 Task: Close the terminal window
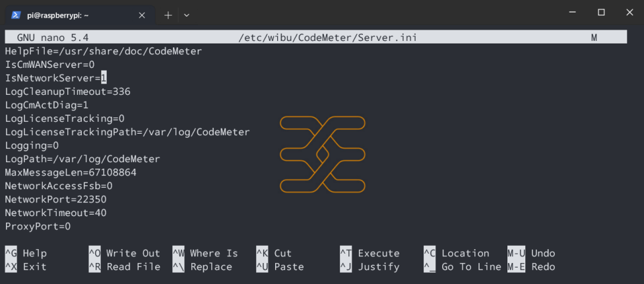629,13
